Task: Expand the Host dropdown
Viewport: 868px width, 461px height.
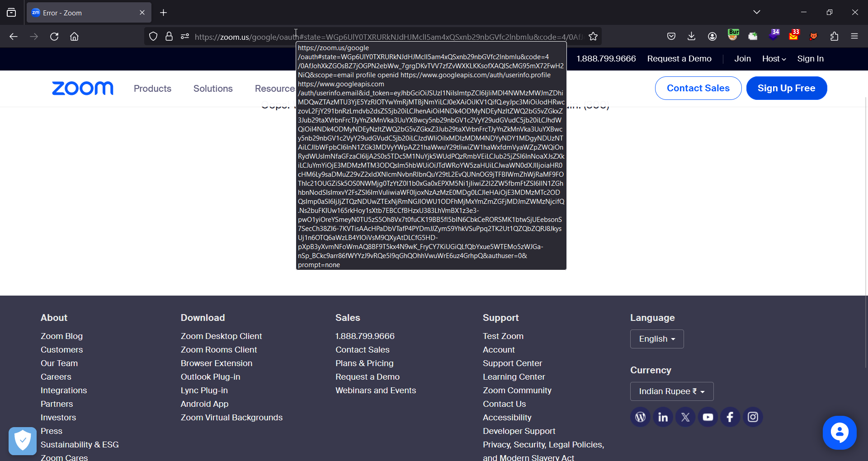Action: click(x=774, y=59)
